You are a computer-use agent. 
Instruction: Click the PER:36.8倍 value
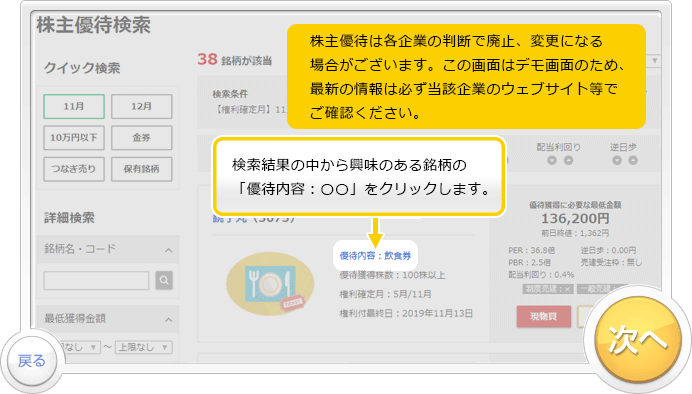click(x=531, y=250)
